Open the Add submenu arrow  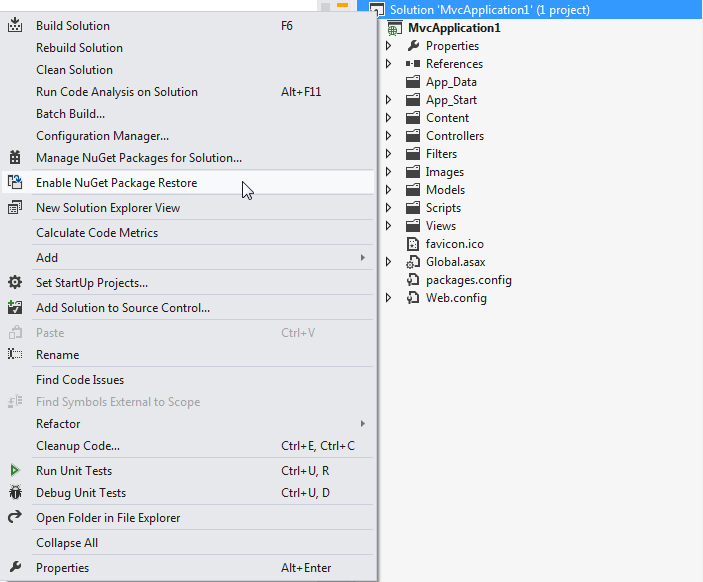363,257
